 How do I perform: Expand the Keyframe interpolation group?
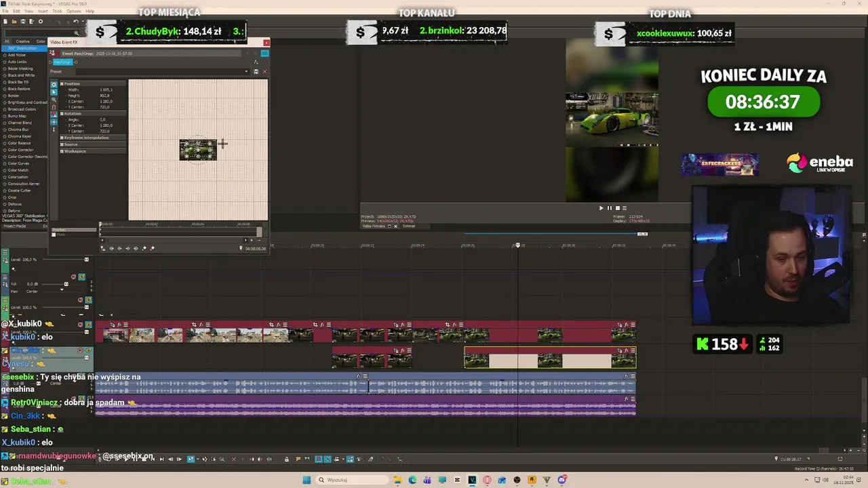pos(62,138)
